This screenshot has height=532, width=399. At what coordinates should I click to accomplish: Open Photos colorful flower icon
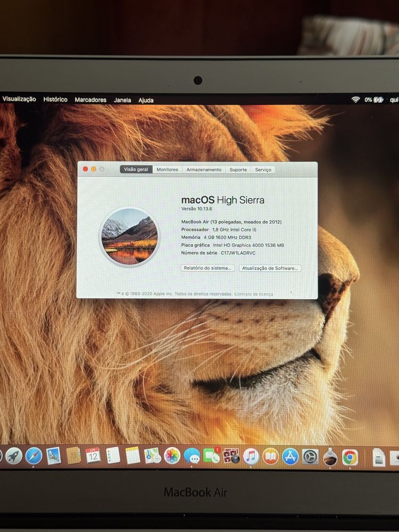click(x=172, y=455)
